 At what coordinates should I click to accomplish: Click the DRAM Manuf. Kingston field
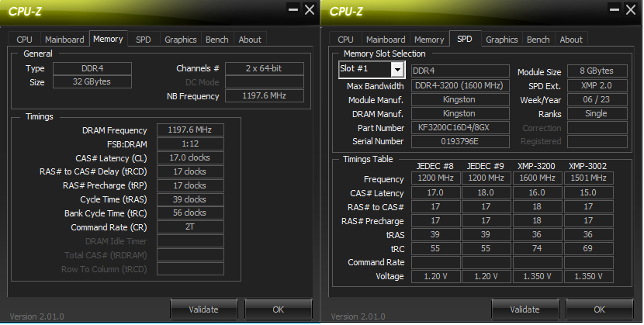[460, 114]
